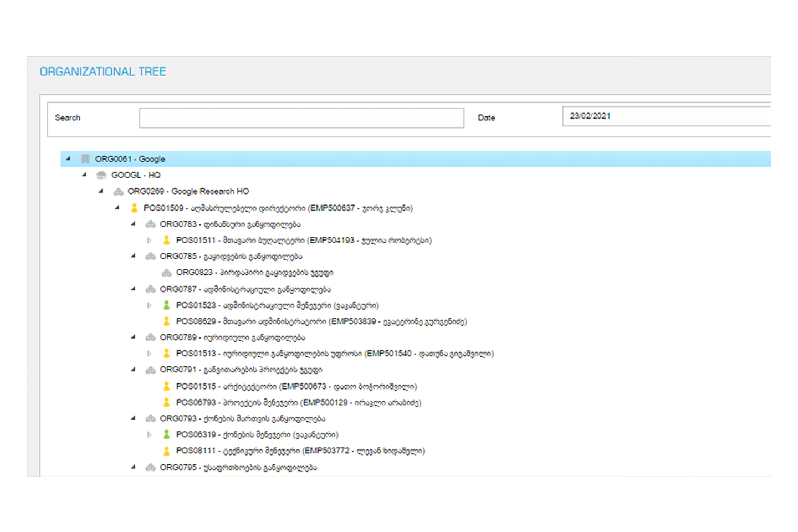The image size is (798, 532).
Task: Collapse the POS01509 position node
Action: click(x=117, y=208)
